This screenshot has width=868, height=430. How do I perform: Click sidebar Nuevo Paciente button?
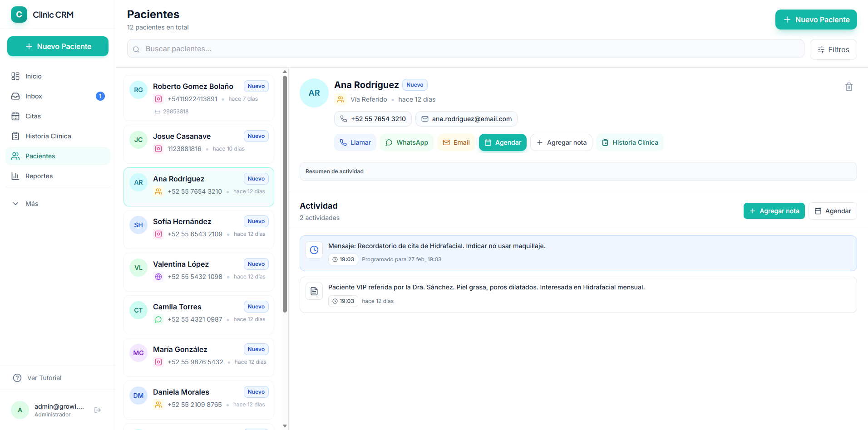tap(58, 46)
